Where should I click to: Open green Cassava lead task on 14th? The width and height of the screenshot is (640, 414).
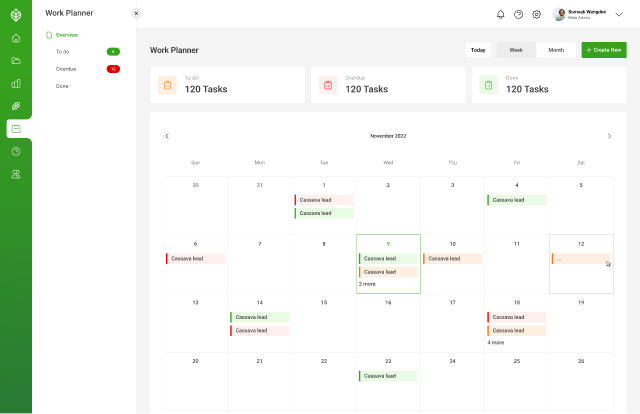[x=260, y=317]
